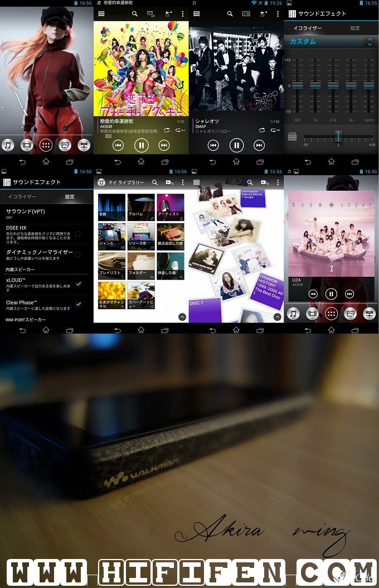This screenshot has width=379, height=588.
Task: Open the アーティスト tile in マイ ライブラリー
Action: coord(171,207)
